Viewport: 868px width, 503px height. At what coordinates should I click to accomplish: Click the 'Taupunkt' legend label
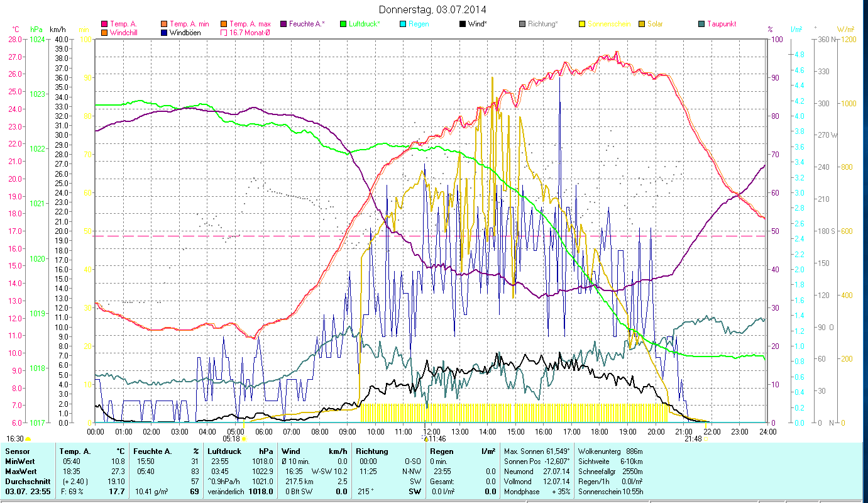(722, 24)
